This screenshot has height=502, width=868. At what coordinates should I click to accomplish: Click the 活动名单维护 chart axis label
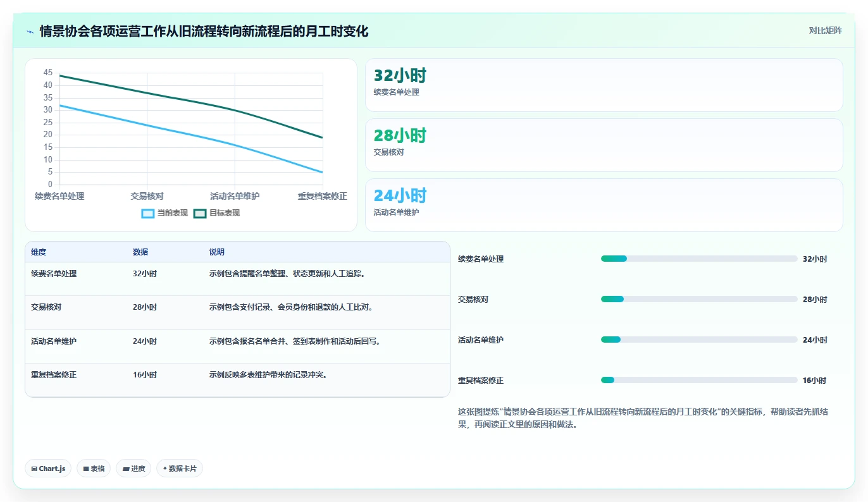pos(235,196)
